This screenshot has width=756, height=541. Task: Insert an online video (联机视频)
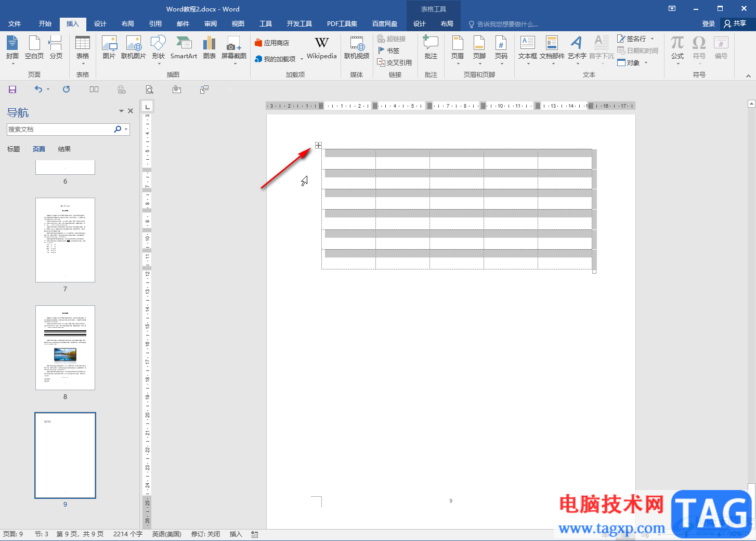pos(357,48)
